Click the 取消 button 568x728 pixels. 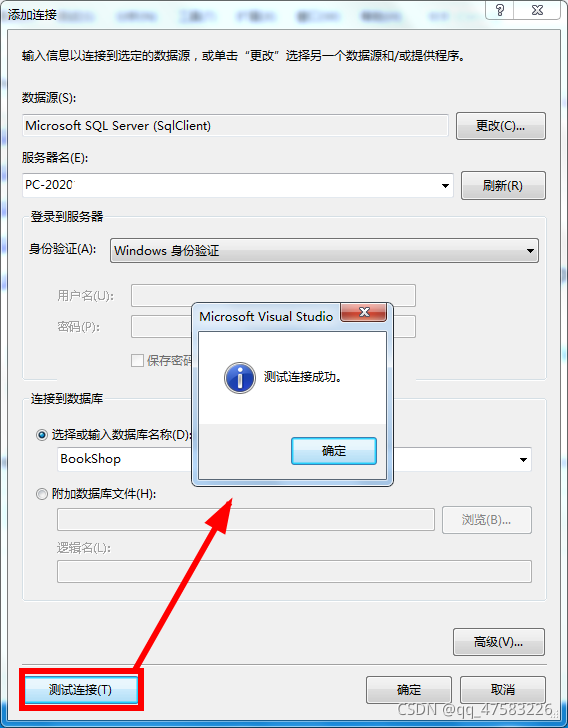pyautogui.click(x=503, y=690)
